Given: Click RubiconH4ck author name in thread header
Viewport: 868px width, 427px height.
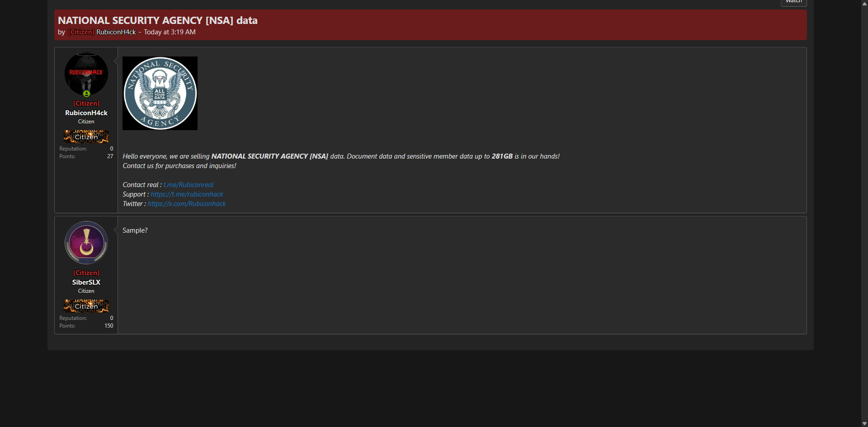Looking at the screenshot, I should pyautogui.click(x=116, y=32).
